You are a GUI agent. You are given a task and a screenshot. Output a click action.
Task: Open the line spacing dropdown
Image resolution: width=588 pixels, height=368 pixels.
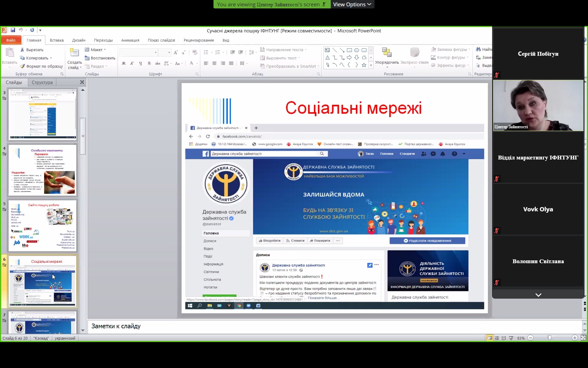click(253, 52)
